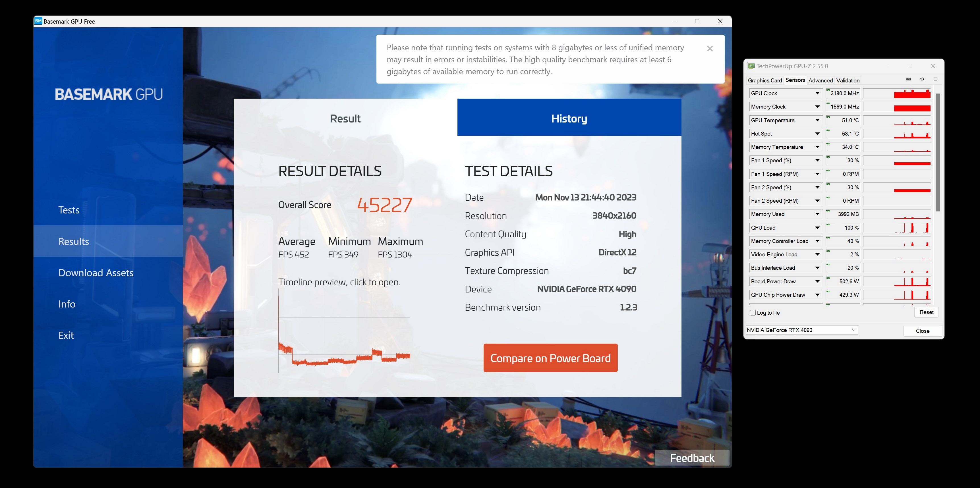Open the Advanced tab in GPU-Z
This screenshot has height=488, width=980.
click(821, 80)
